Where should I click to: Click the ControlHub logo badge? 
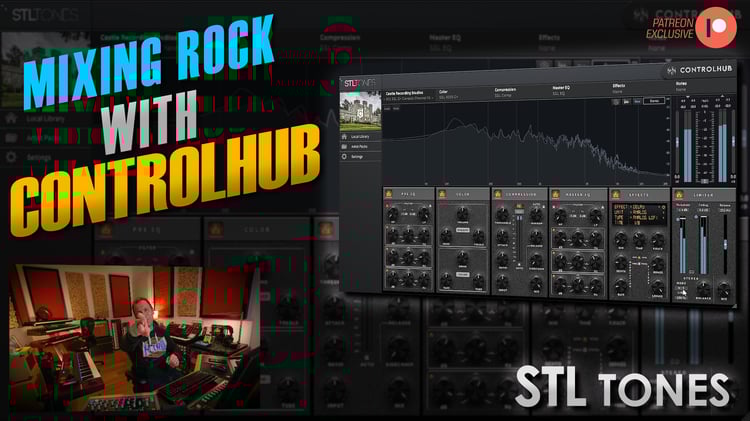pyautogui.click(x=700, y=70)
